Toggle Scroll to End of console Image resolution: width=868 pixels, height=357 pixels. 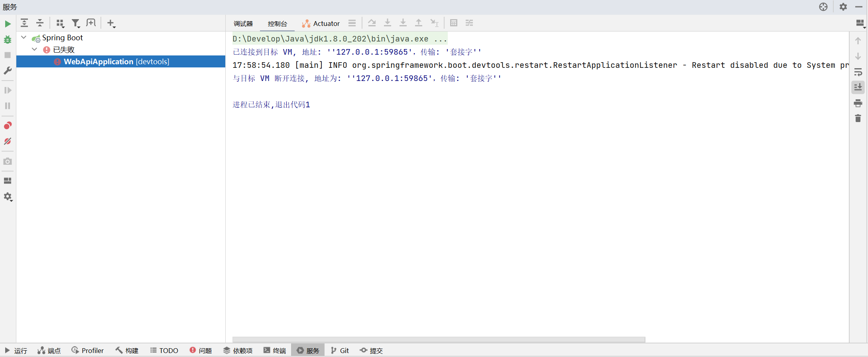[858, 87]
